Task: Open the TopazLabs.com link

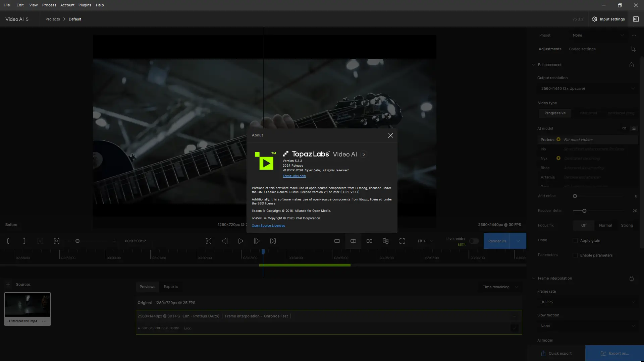Action: pyautogui.click(x=294, y=176)
